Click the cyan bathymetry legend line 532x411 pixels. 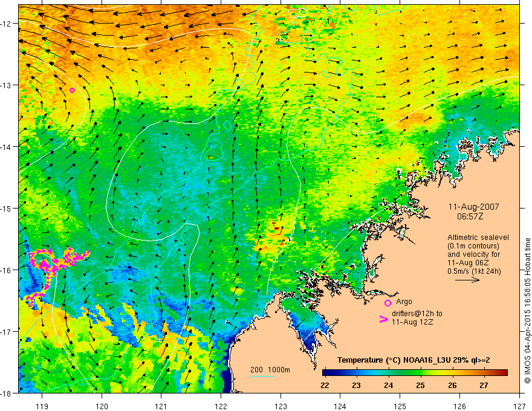click(x=262, y=376)
